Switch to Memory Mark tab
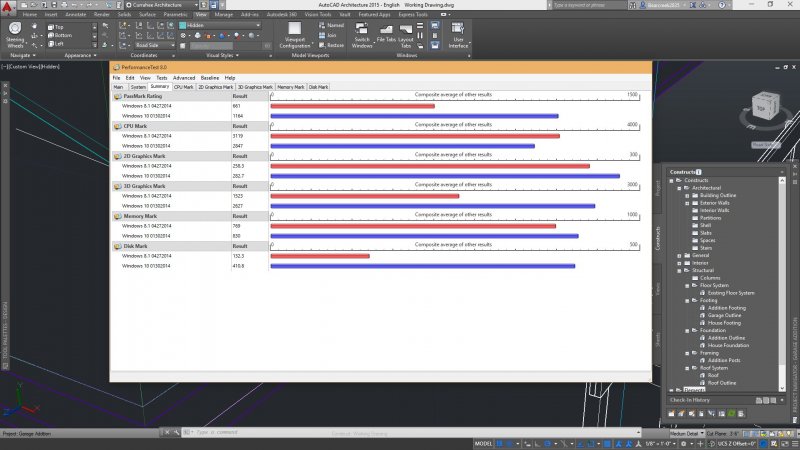Screen dimensions: 800x450 click(x=290, y=87)
